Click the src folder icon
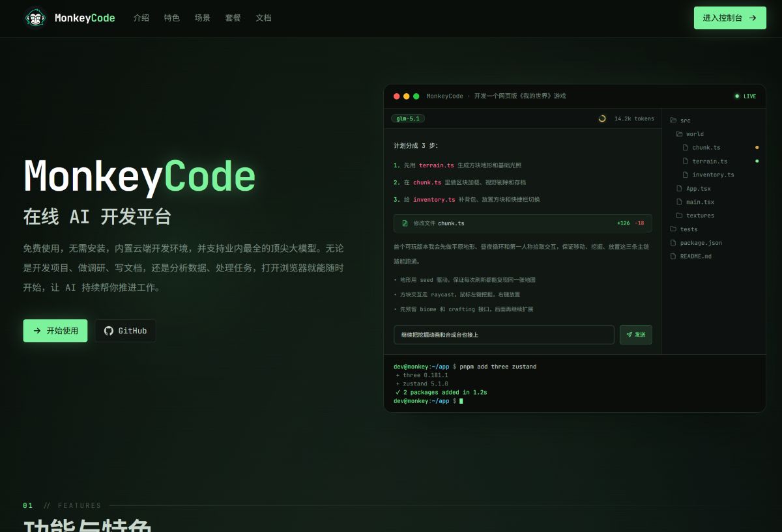The width and height of the screenshot is (782, 532). (x=673, y=120)
